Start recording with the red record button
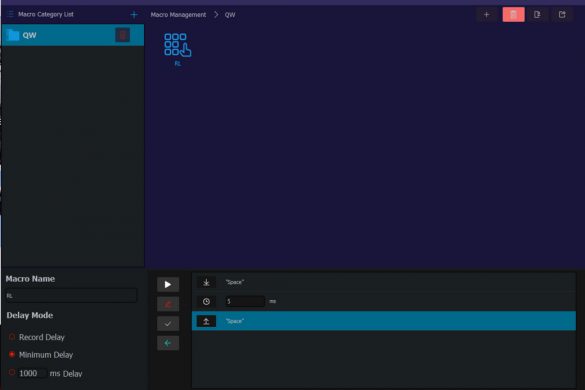The width and height of the screenshot is (585, 390). [168, 304]
